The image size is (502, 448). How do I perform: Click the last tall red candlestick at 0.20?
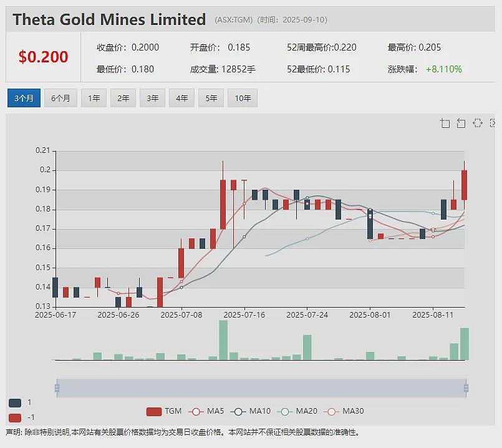pyautogui.click(x=464, y=185)
